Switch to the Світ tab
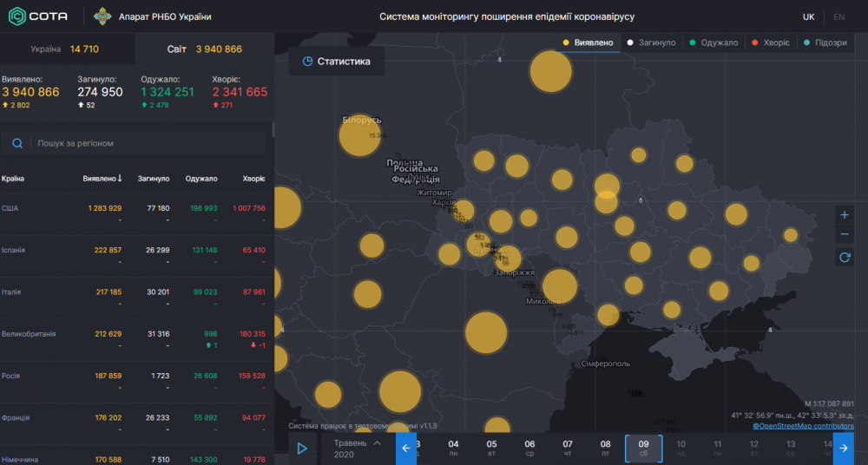The height and width of the screenshot is (465, 868). tap(205, 49)
